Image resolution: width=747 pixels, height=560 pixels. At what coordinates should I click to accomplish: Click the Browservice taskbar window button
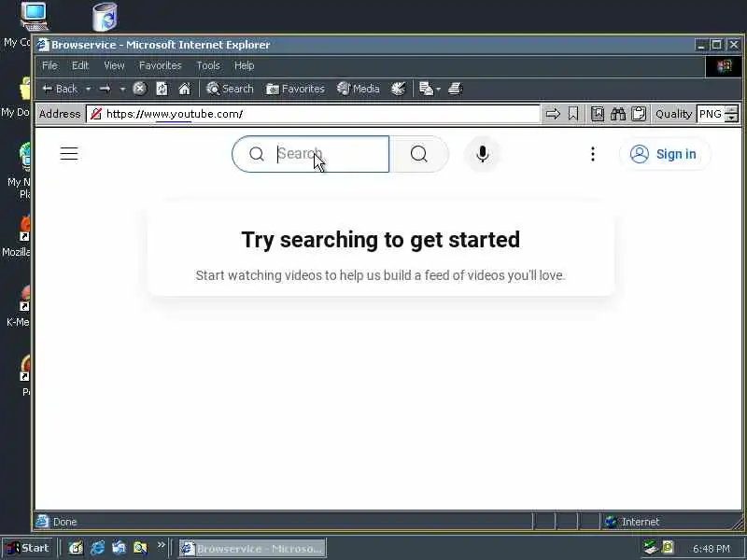click(252, 549)
